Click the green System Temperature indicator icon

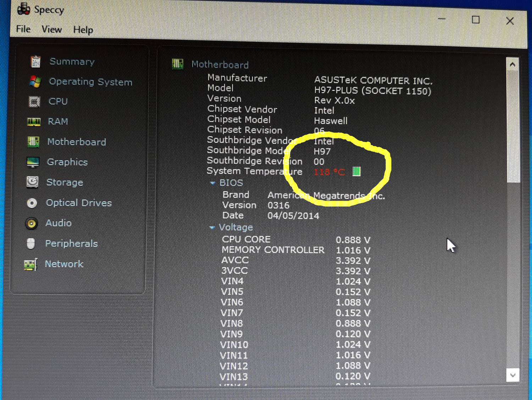click(x=356, y=171)
